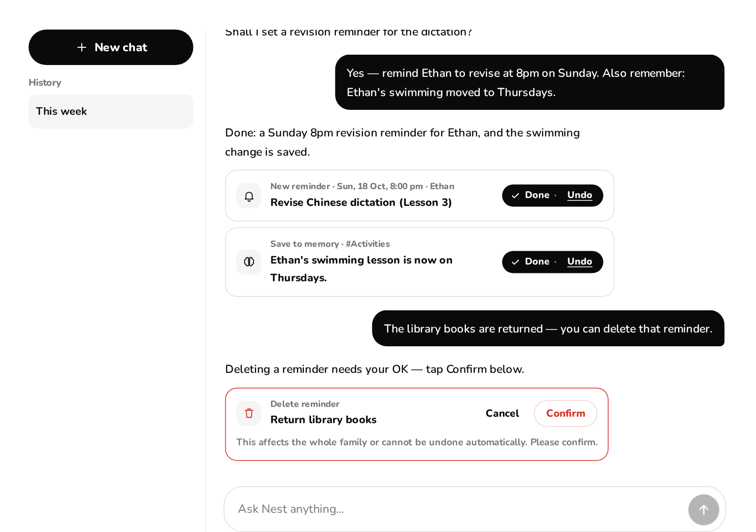756x532 pixels.
Task: Click the "Deleting a reminder needs your OK" message
Action: [375, 369]
